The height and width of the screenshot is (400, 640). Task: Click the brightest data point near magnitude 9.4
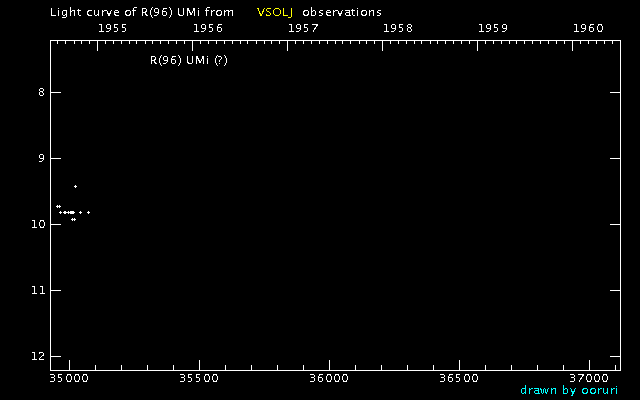pos(75,187)
